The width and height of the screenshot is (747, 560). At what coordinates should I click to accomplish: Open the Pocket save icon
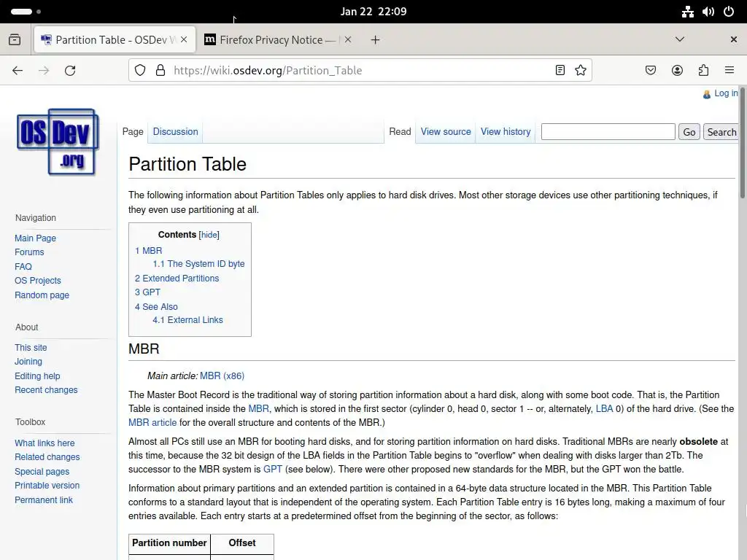pos(650,71)
